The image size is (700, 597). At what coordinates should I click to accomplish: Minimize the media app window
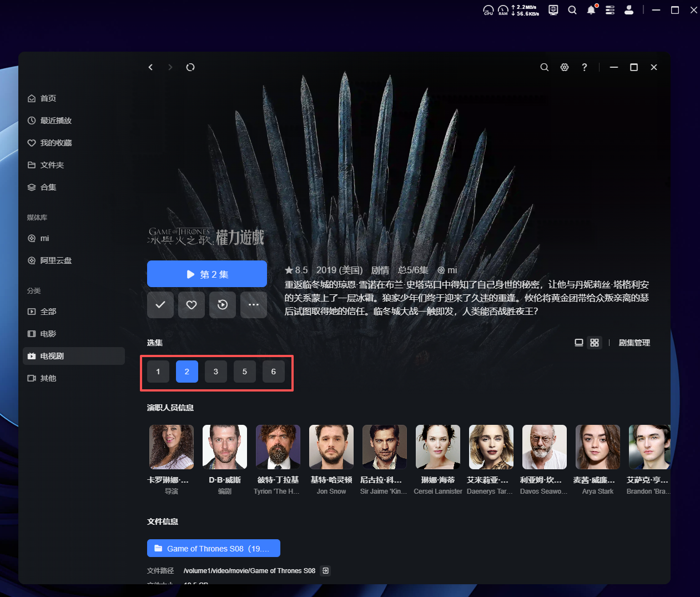click(x=614, y=67)
